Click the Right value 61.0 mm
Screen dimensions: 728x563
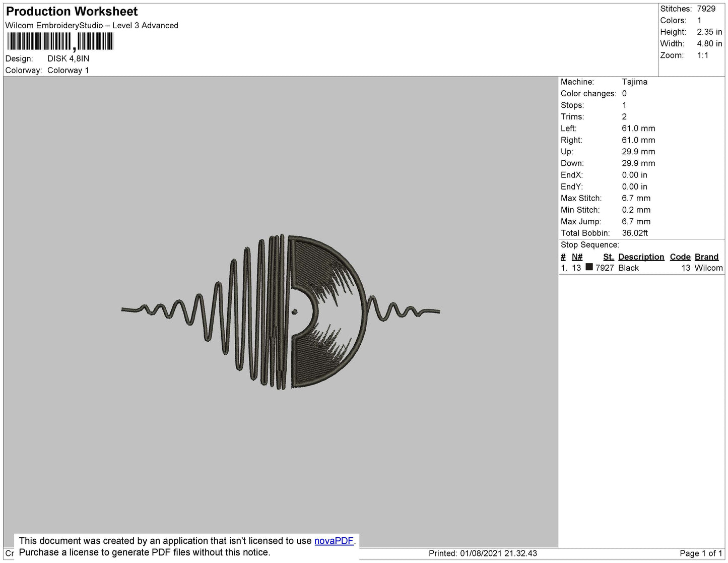(x=638, y=140)
